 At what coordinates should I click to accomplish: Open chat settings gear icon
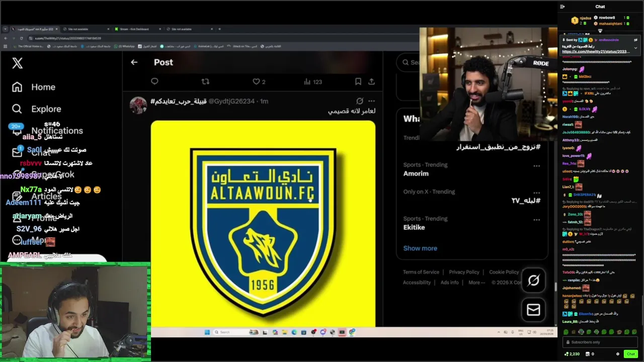point(618,354)
